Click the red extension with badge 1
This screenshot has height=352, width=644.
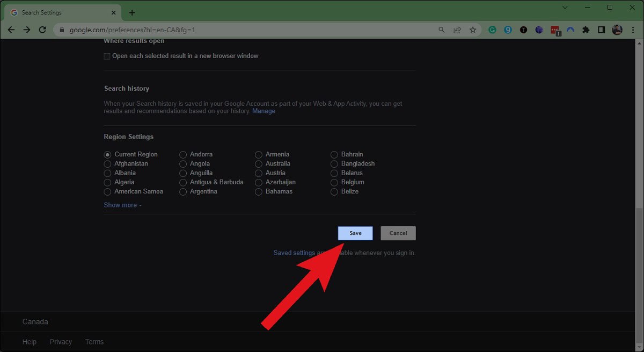click(555, 31)
